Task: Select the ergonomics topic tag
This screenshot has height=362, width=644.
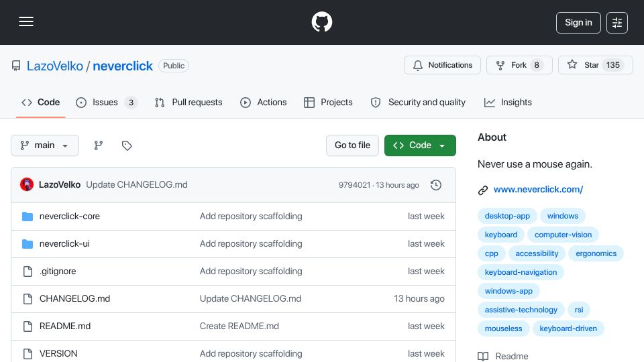Action: tap(596, 253)
